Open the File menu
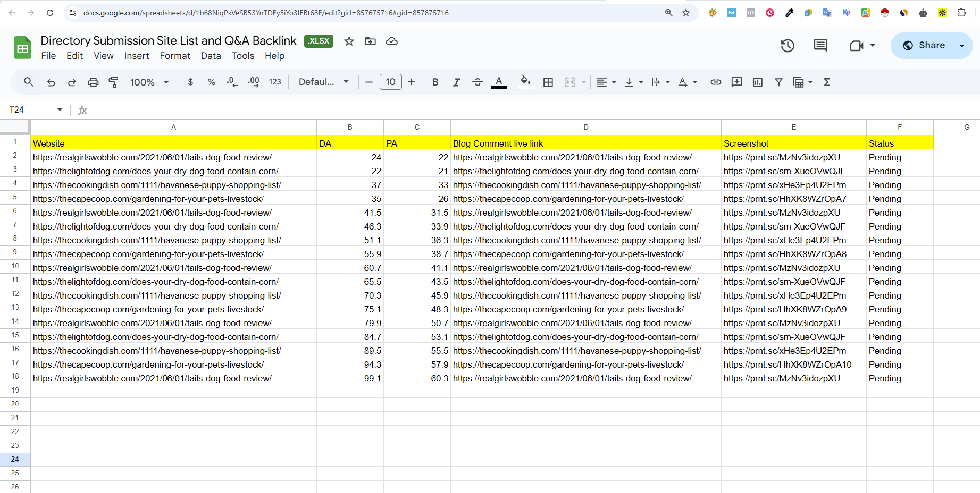 [x=48, y=56]
